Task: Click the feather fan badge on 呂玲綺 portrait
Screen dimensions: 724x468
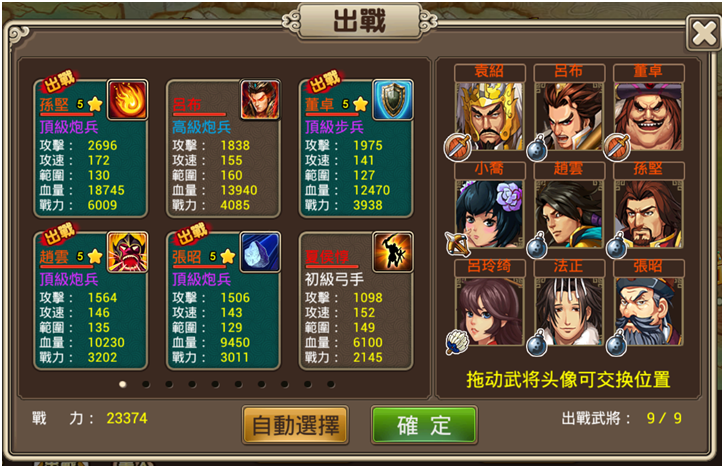Action: (x=457, y=342)
